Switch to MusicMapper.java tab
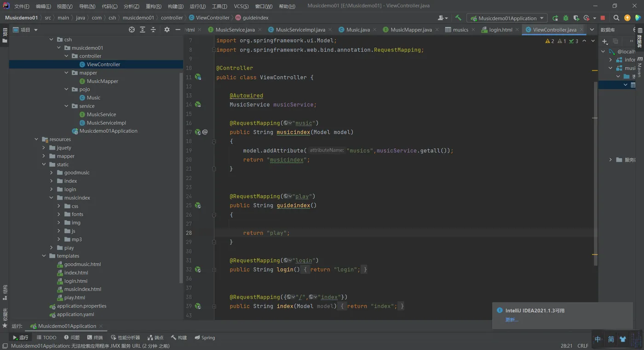This screenshot has height=350, width=644. pos(411,29)
